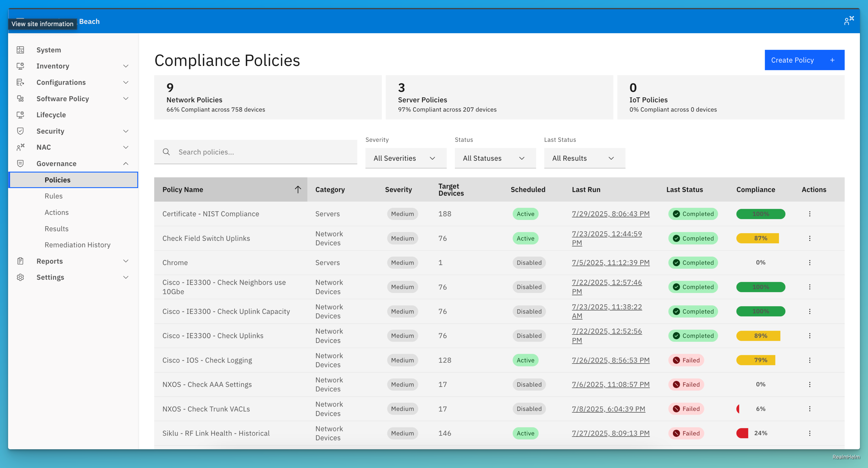The width and height of the screenshot is (868, 468).
Task: Click inside the Search policies field
Action: tap(255, 152)
